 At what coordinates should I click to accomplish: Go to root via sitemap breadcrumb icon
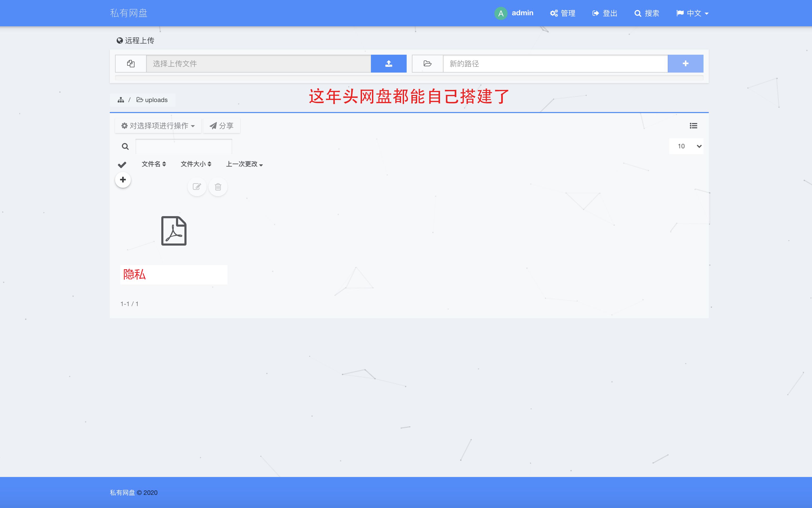121,100
